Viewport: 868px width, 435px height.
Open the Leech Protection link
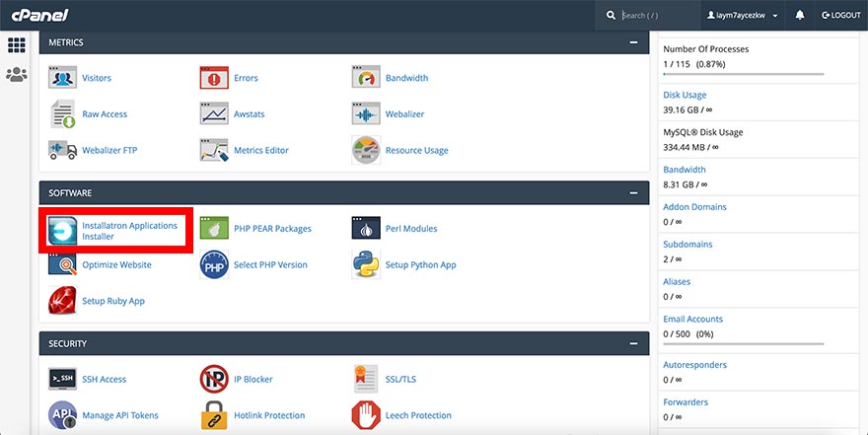point(418,415)
